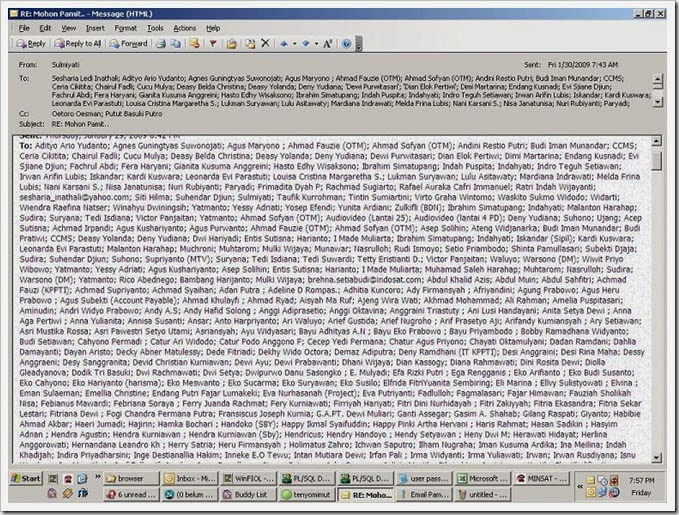
Task: Switch to Inbox - Mi... taskbar button
Action: coord(190,478)
